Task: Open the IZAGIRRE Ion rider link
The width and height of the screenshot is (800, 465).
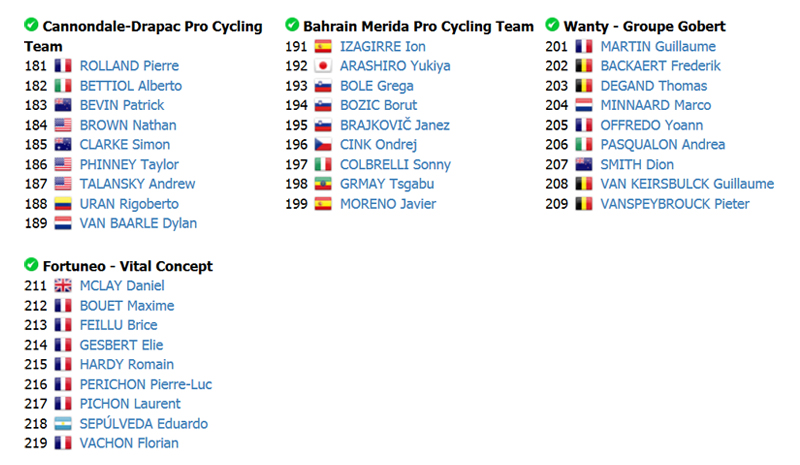Action: coord(383,46)
